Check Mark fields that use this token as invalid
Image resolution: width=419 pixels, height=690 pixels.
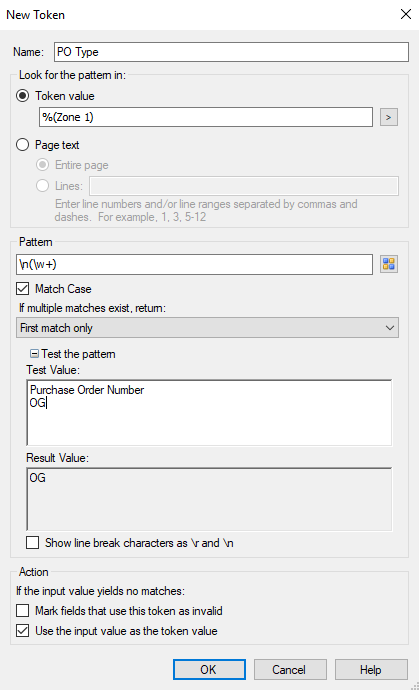click(22, 611)
